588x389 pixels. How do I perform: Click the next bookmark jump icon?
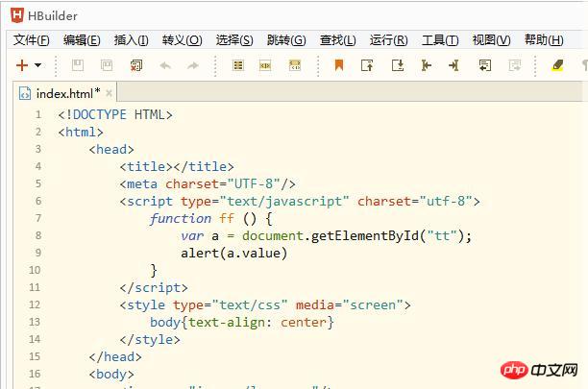click(x=398, y=65)
